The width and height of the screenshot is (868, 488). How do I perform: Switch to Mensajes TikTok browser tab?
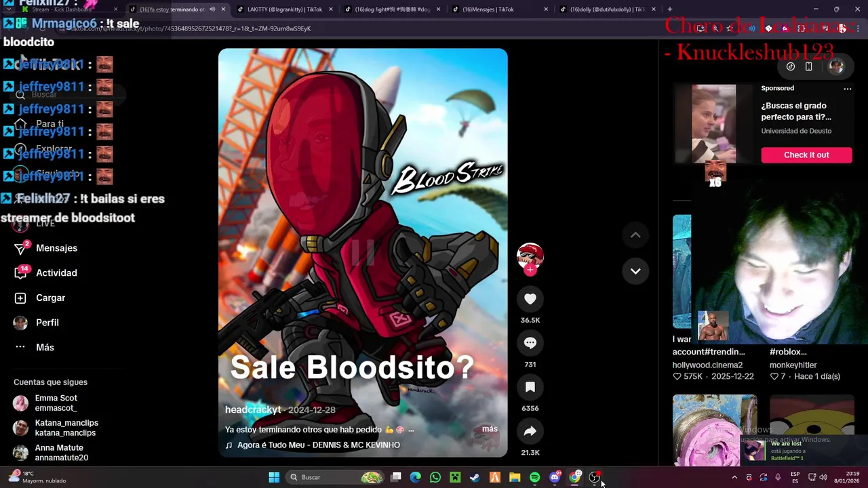tap(500, 9)
